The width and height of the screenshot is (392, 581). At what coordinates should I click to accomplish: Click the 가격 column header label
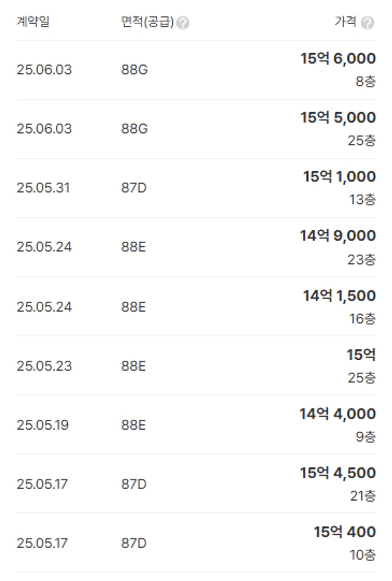pos(346,22)
